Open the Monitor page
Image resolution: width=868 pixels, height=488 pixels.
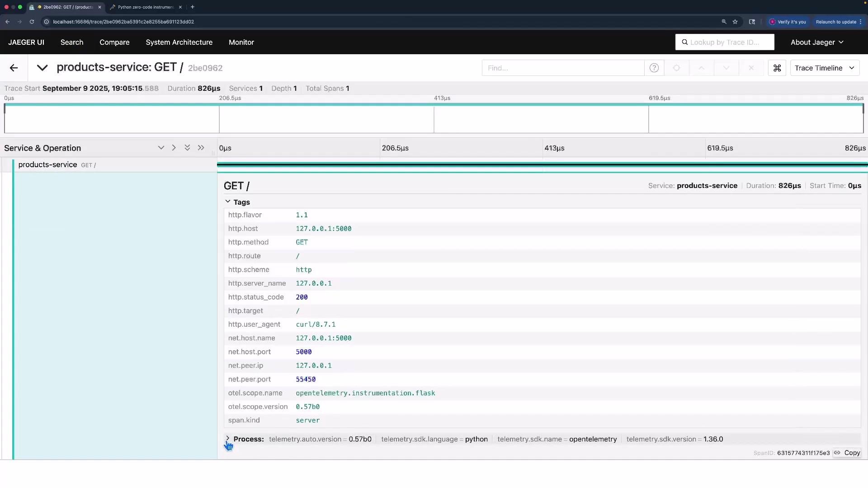[241, 42]
